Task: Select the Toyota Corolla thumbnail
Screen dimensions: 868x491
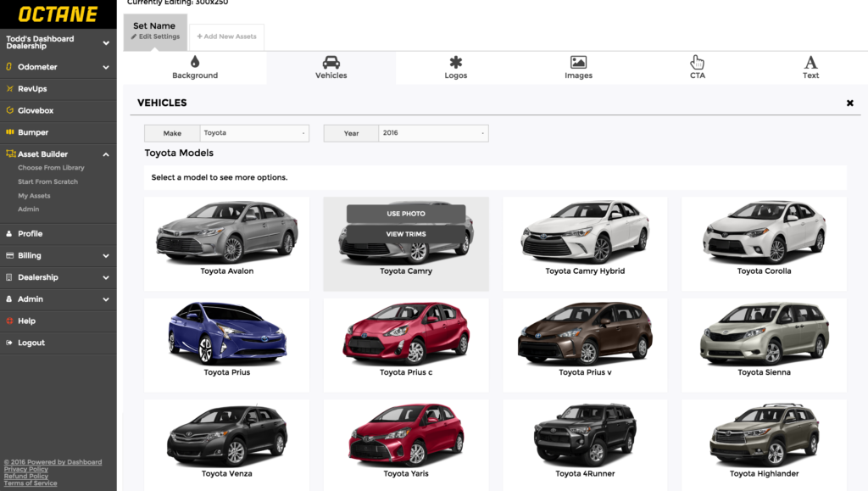Action: [764, 243]
